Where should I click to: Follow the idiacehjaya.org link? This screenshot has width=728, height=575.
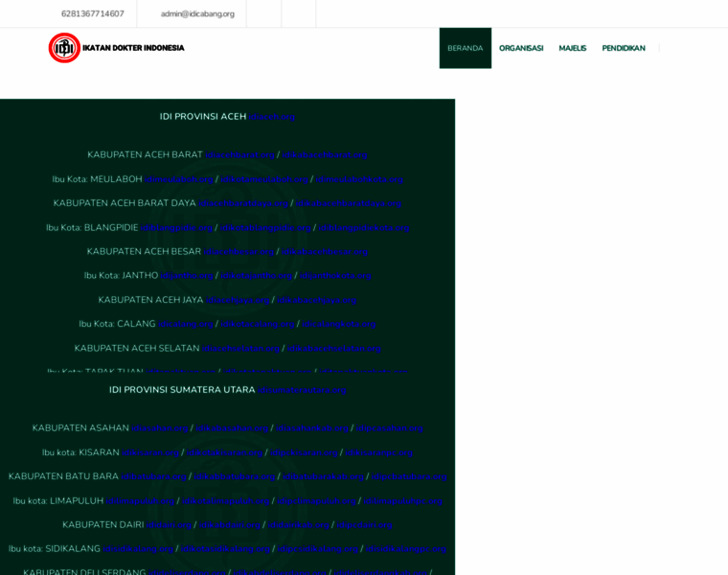tap(238, 301)
